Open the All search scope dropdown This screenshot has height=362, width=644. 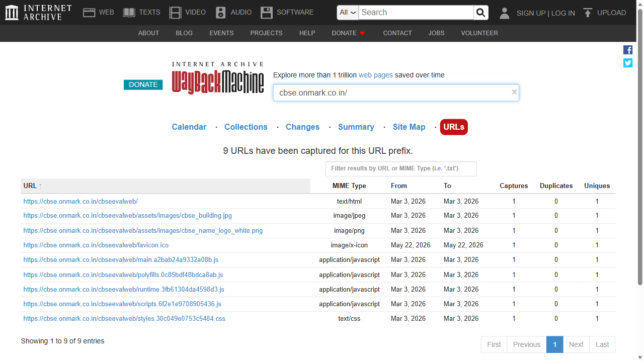[348, 13]
